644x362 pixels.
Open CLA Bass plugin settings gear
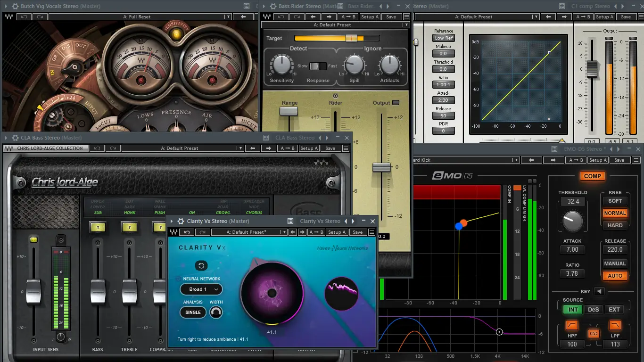(x=16, y=138)
